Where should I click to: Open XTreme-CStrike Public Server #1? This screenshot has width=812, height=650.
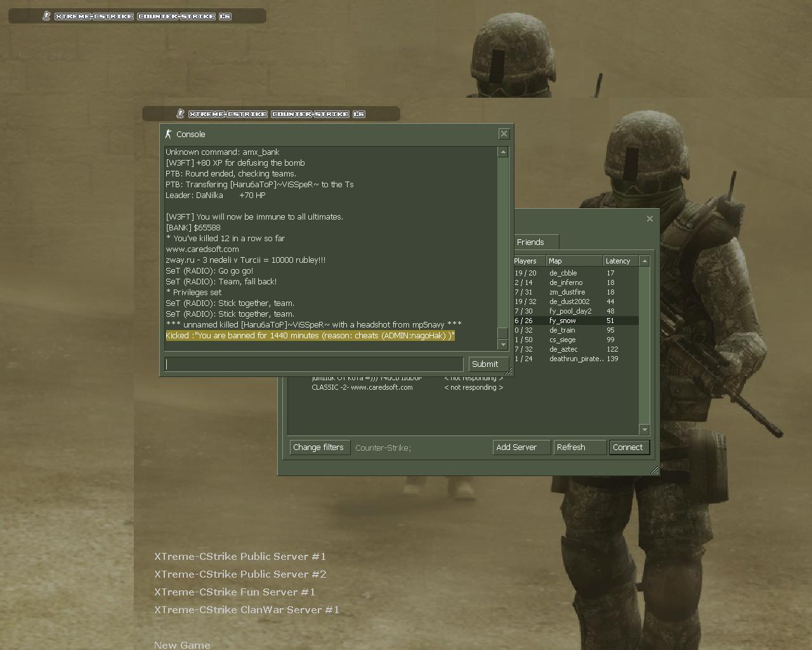point(240,557)
